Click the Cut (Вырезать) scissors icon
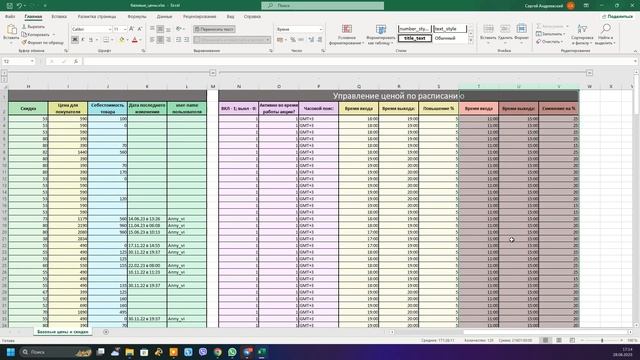 pos(24,27)
